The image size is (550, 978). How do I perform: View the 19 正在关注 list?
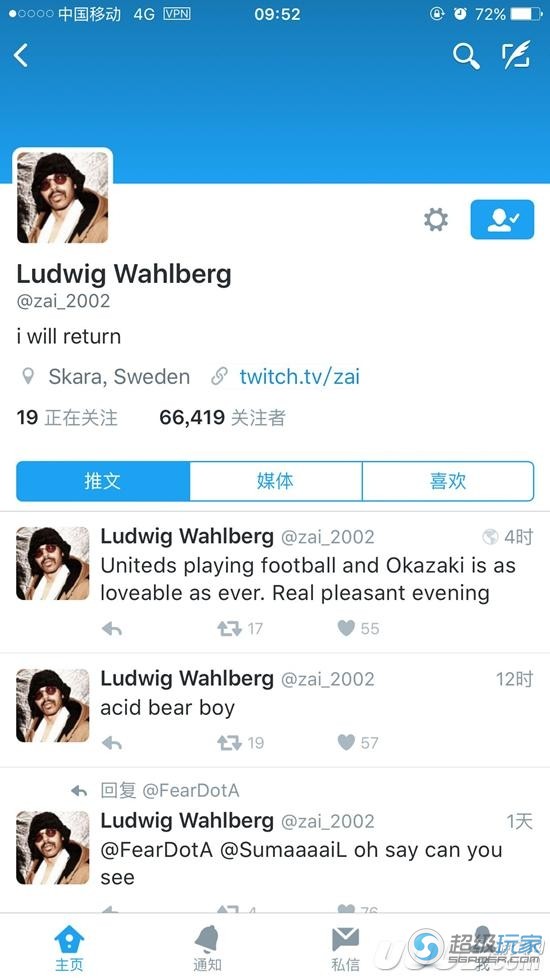point(67,417)
